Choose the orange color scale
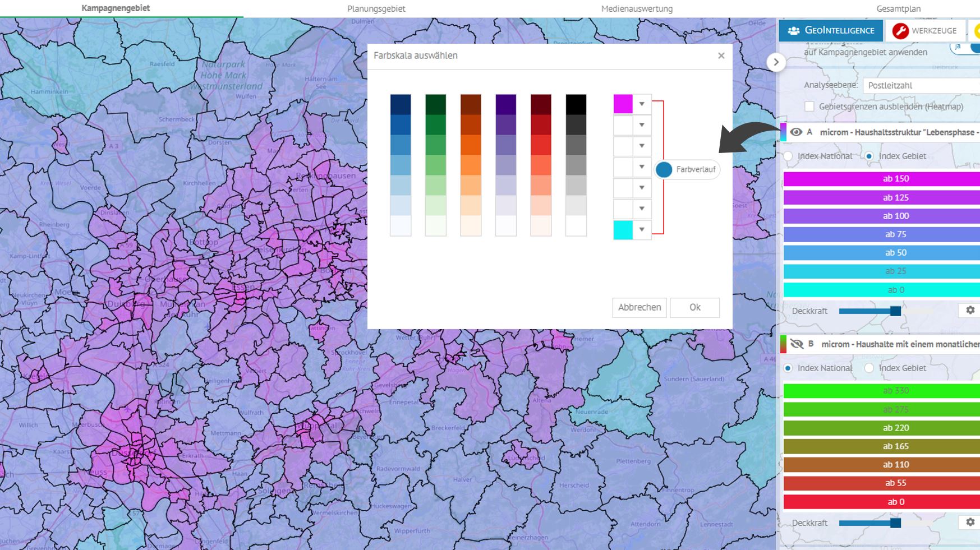This screenshot has height=550, width=980. pos(471,165)
